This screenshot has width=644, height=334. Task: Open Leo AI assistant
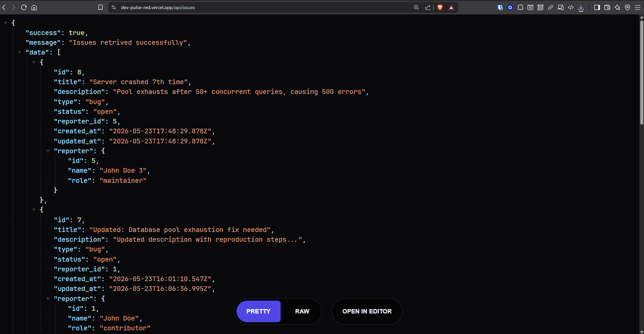(x=617, y=7)
